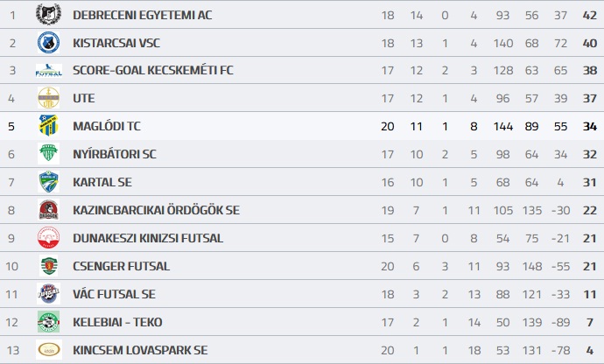
Task: Click the 42 points value for first place
Action: 590,16
